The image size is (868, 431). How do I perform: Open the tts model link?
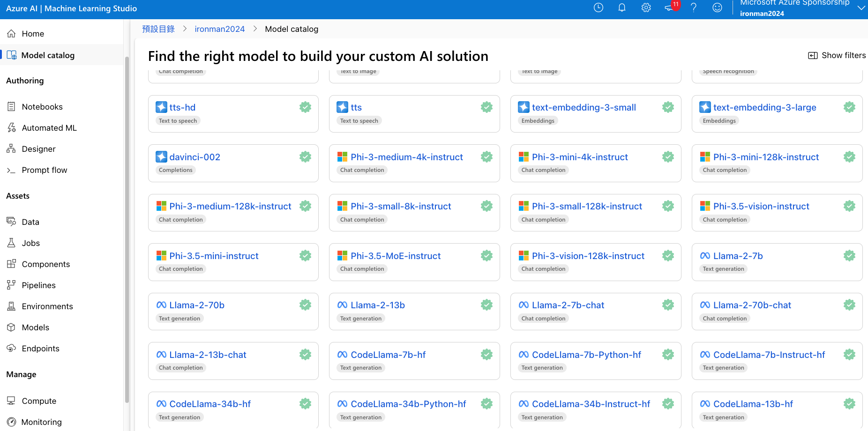pos(356,107)
